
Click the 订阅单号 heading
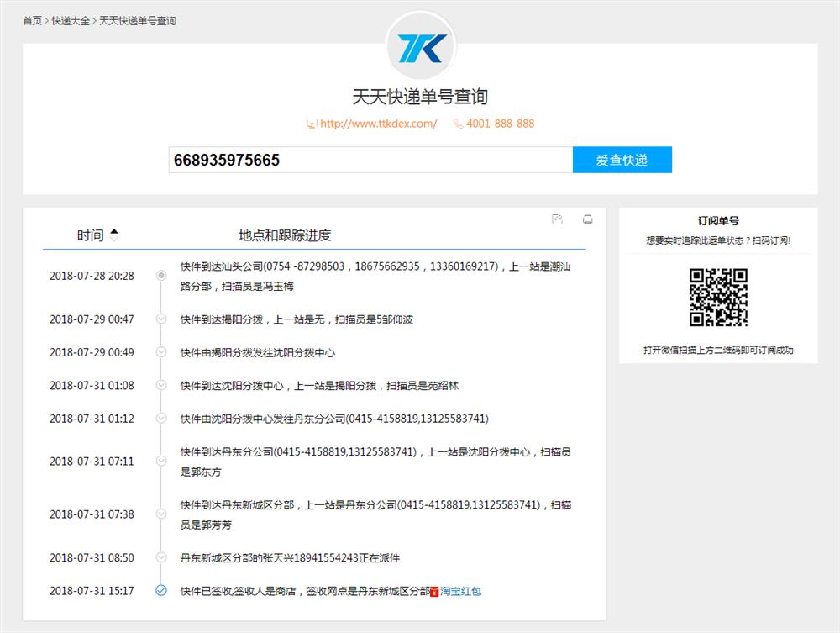(718, 221)
